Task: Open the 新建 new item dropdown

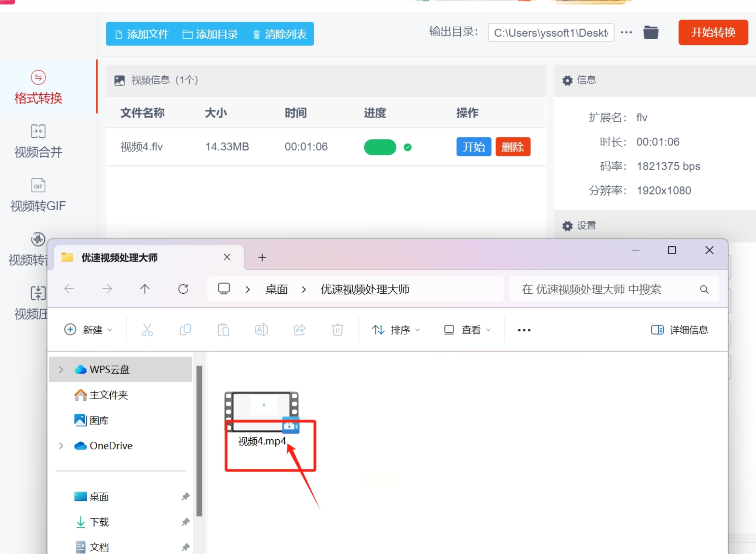Action: coord(88,330)
